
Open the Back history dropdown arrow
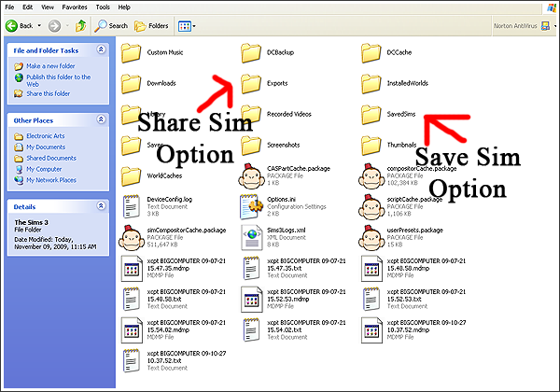pyautogui.click(x=39, y=26)
